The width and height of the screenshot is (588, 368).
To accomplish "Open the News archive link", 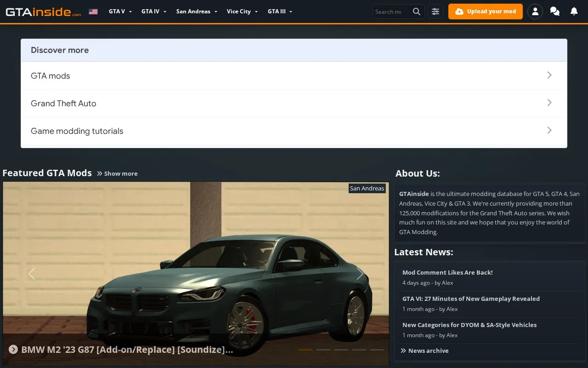I will pos(424,351).
